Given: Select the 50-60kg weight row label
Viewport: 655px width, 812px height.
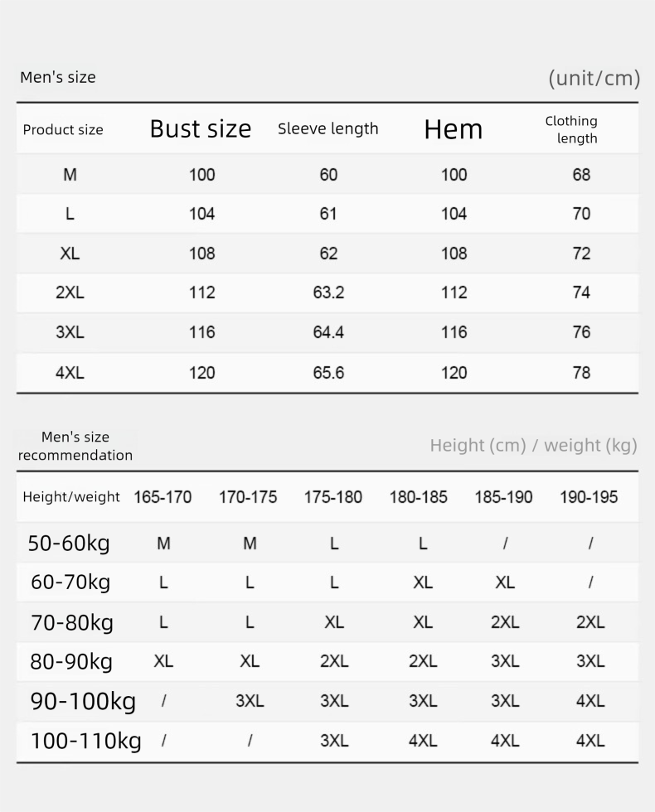Looking at the screenshot, I should click(x=69, y=544).
